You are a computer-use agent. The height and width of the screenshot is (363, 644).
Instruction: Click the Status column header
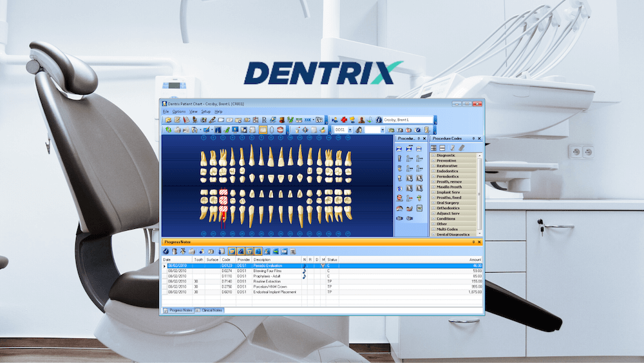pos(332,260)
